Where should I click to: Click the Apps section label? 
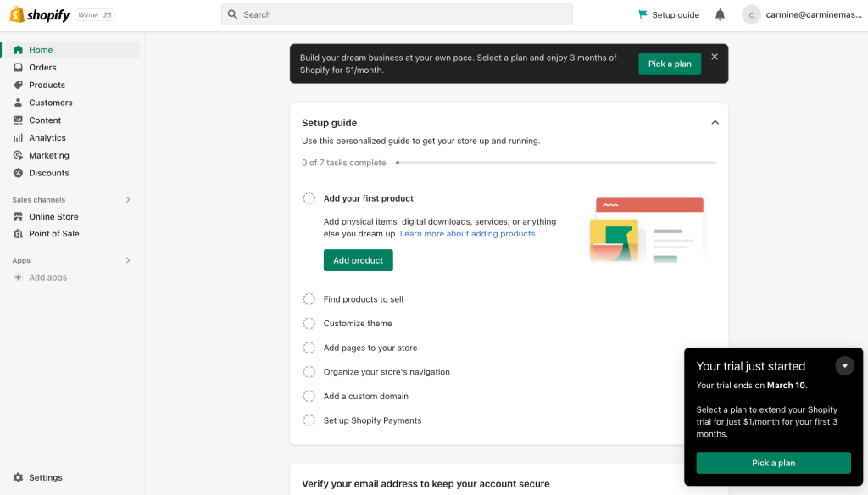click(21, 260)
